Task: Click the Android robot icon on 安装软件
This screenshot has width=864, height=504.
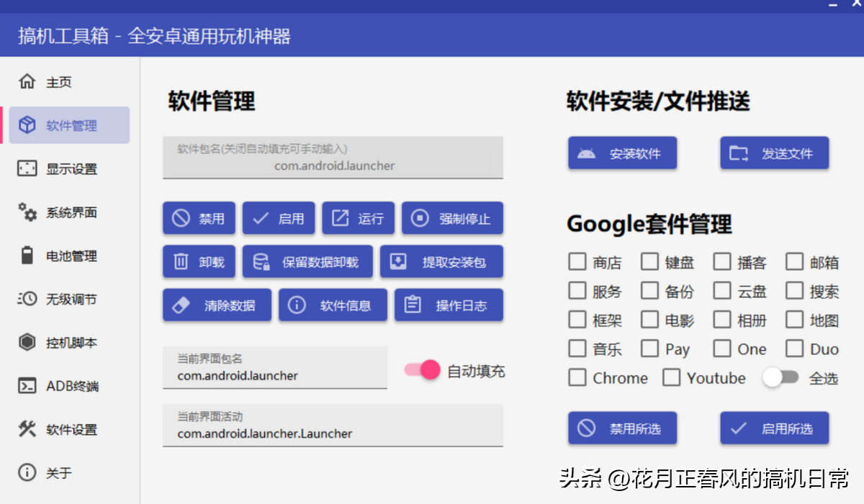Action: point(587,153)
